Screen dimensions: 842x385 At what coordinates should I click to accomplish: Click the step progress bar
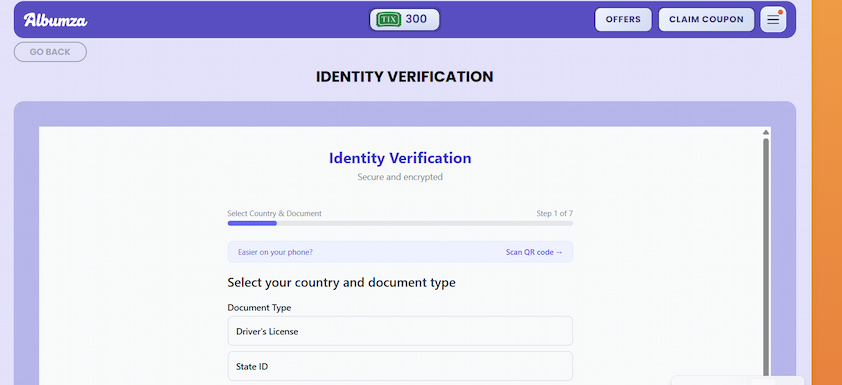[x=400, y=223]
